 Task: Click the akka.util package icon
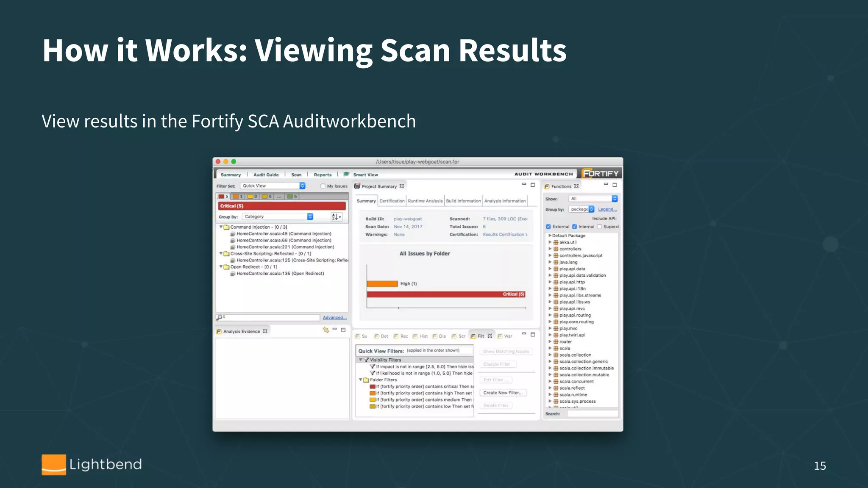(x=556, y=242)
